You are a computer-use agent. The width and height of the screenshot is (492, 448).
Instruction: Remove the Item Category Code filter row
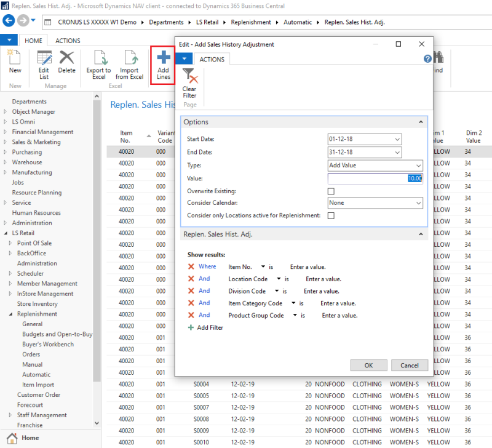tap(191, 303)
